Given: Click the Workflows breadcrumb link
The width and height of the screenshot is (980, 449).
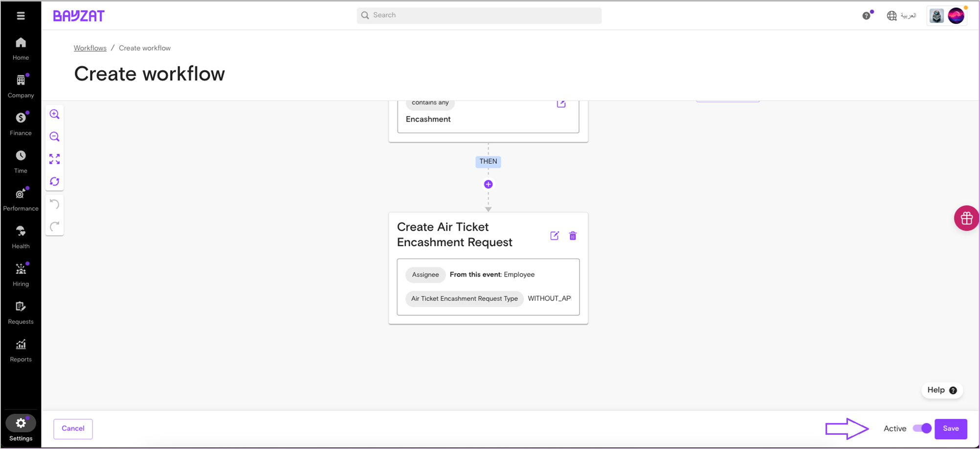Looking at the screenshot, I should click(x=90, y=48).
